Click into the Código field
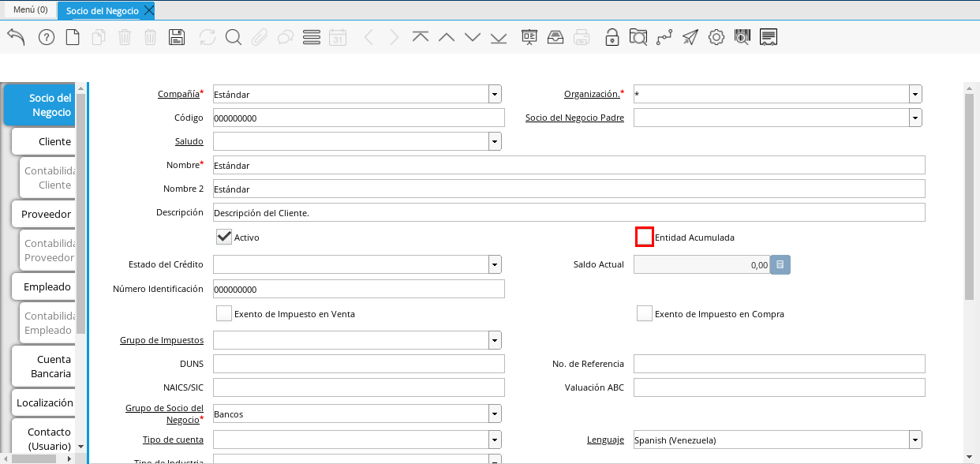 tap(358, 118)
